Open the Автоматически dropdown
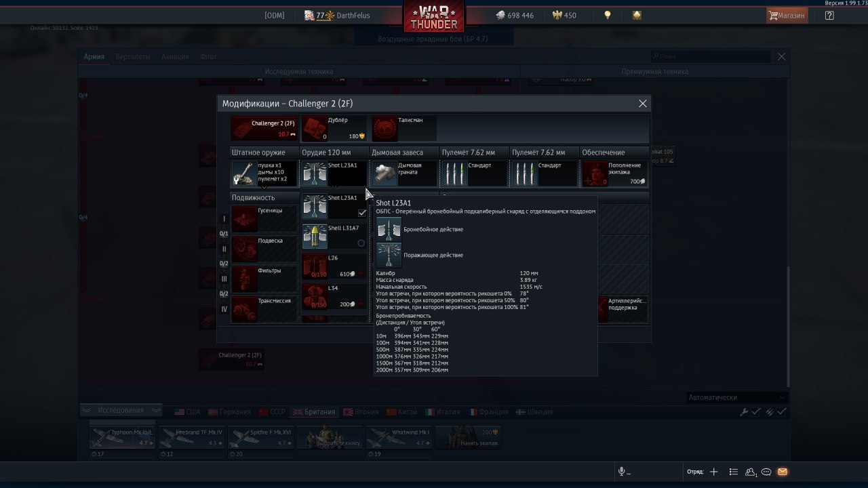Screen dimensions: 868x488 click(x=737, y=397)
